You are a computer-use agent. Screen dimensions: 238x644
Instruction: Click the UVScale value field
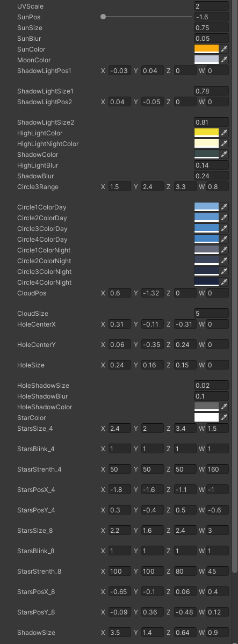coord(211,6)
